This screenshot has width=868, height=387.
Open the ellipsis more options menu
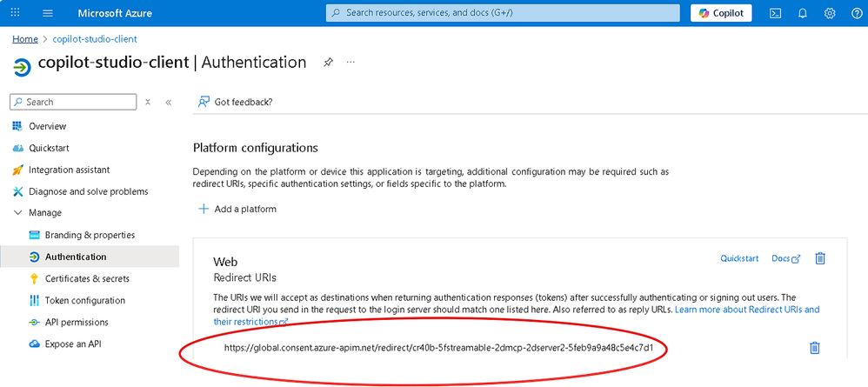351,62
